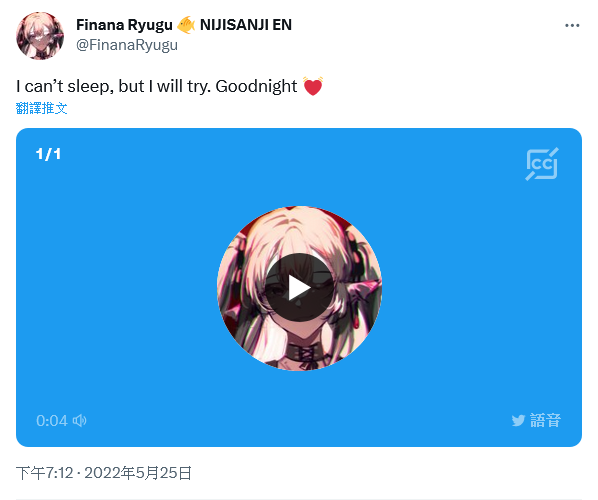Toggle closed captions CC icon
The width and height of the screenshot is (598, 500).
(542, 164)
